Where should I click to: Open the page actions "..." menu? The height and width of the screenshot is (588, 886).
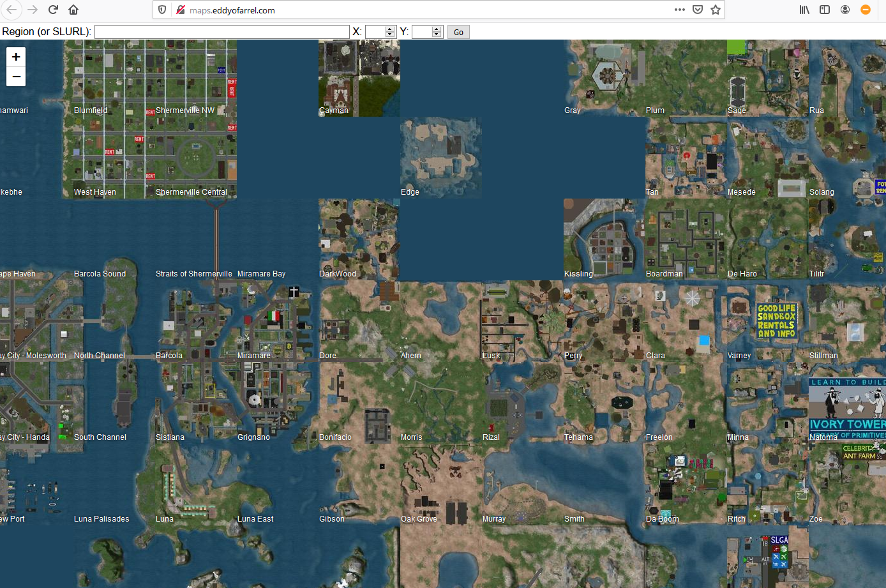pyautogui.click(x=679, y=10)
